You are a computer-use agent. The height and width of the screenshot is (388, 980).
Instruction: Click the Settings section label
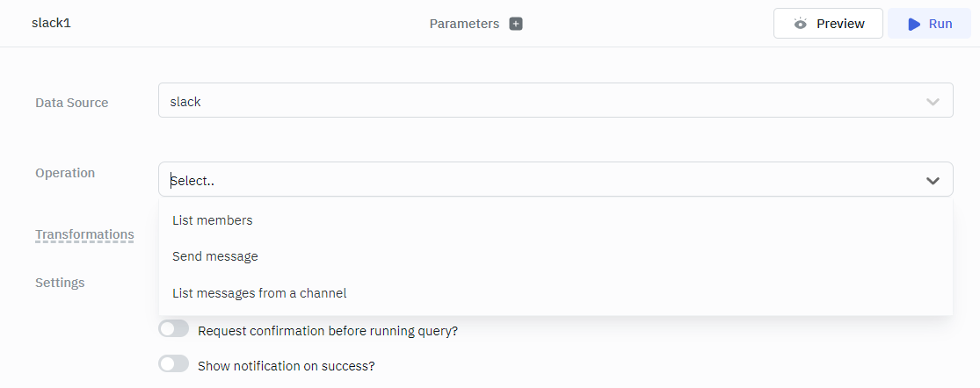(60, 283)
